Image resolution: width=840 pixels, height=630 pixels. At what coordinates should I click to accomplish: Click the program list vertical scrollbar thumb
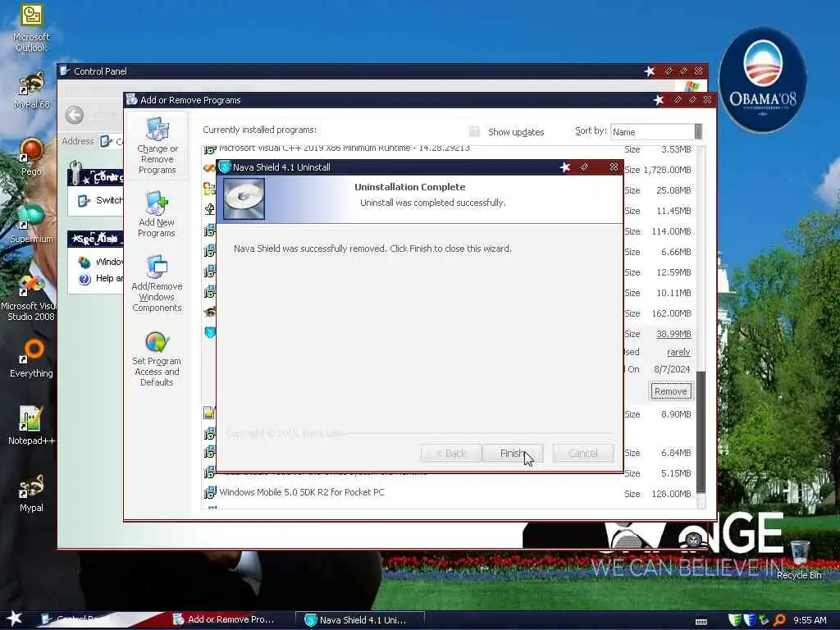pos(701,431)
